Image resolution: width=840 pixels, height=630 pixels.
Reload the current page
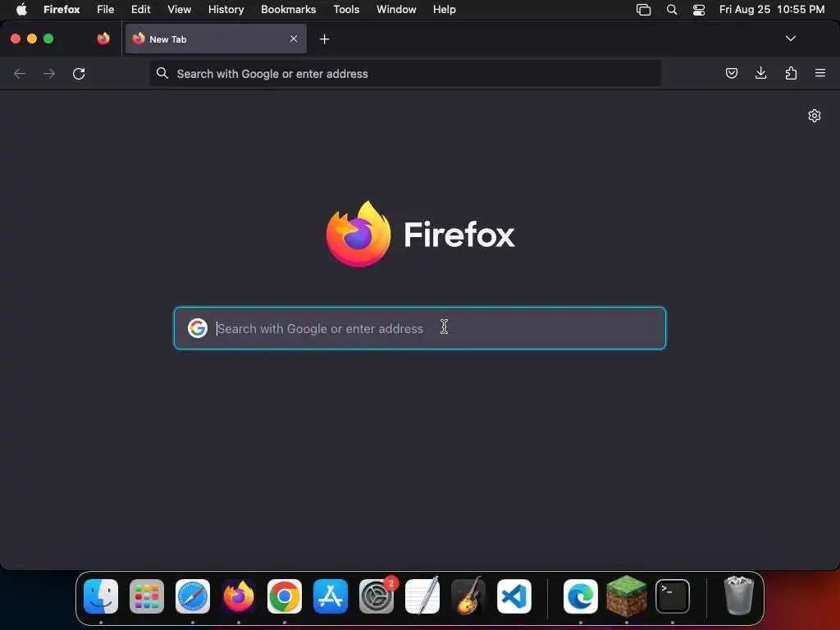click(x=79, y=73)
